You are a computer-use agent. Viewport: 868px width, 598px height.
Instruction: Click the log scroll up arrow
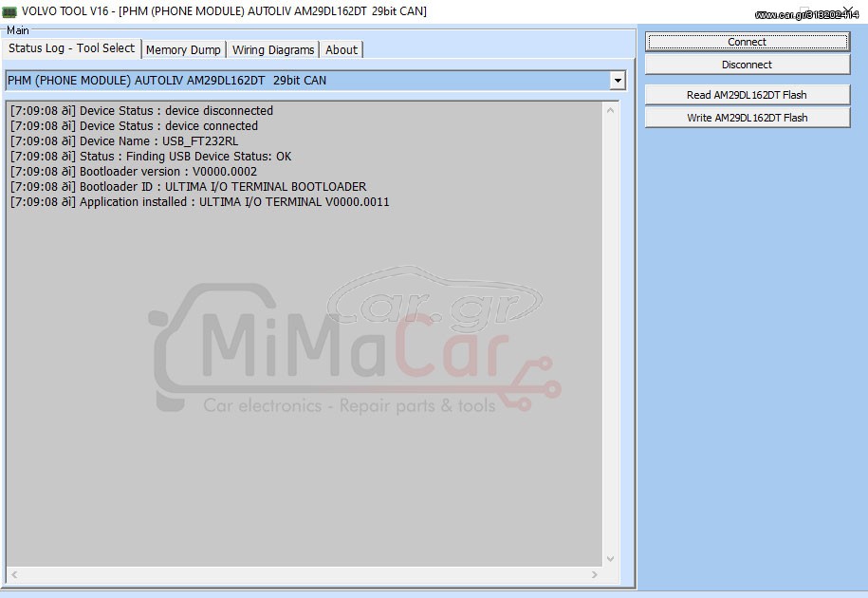pyautogui.click(x=610, y=110)
